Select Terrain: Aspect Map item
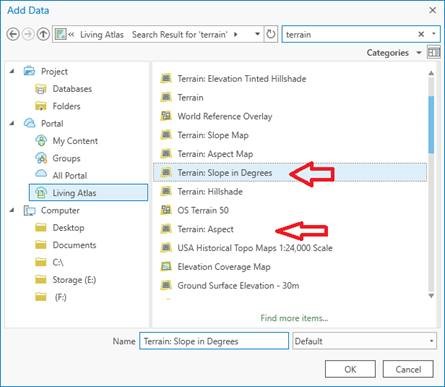This screenshot has height=387, width=445. coord(215,154)
